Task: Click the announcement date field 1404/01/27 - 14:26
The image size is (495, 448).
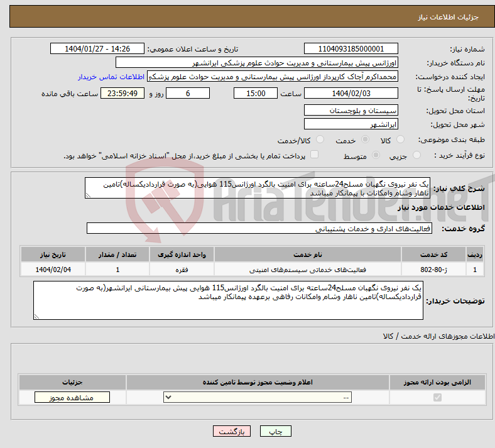Action: [x=97, y=48]
